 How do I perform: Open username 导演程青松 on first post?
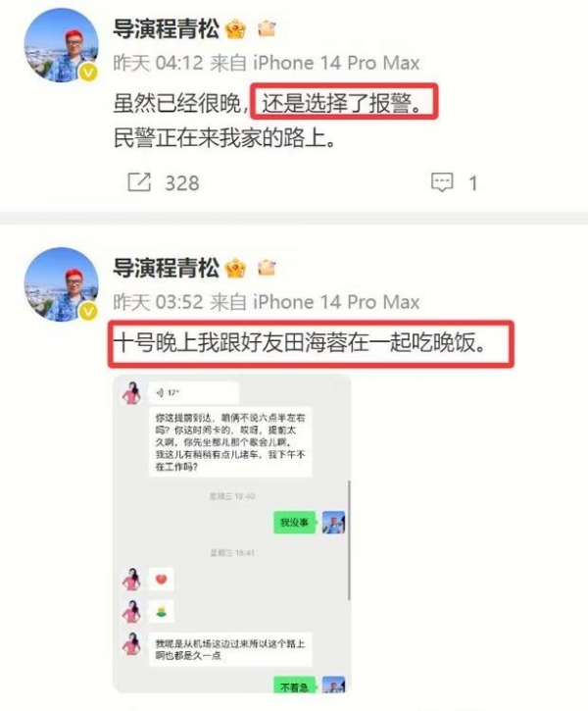point(166,29)
